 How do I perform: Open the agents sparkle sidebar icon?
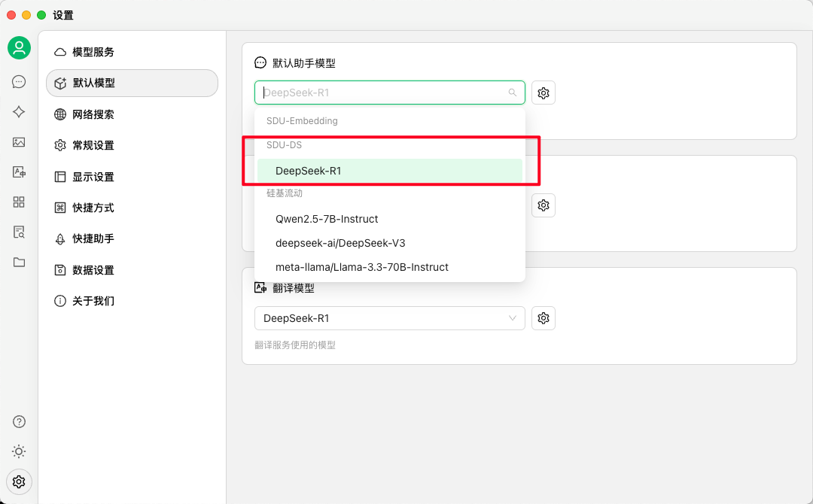pos(19,112)
